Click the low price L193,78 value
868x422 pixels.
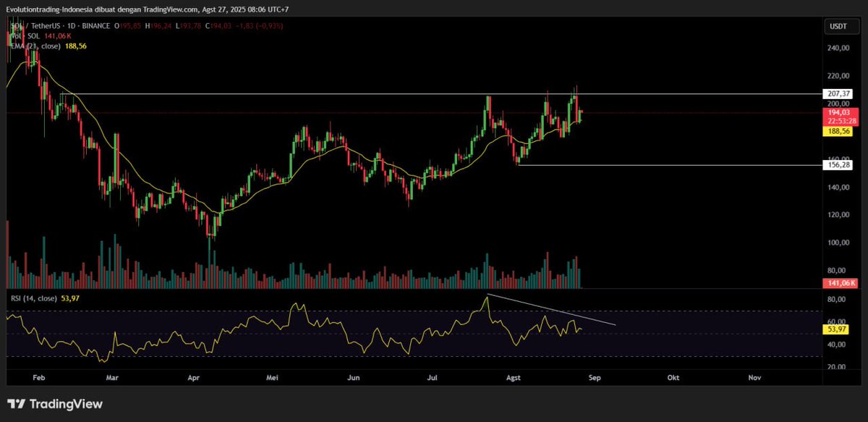click(x=188, y=26)
